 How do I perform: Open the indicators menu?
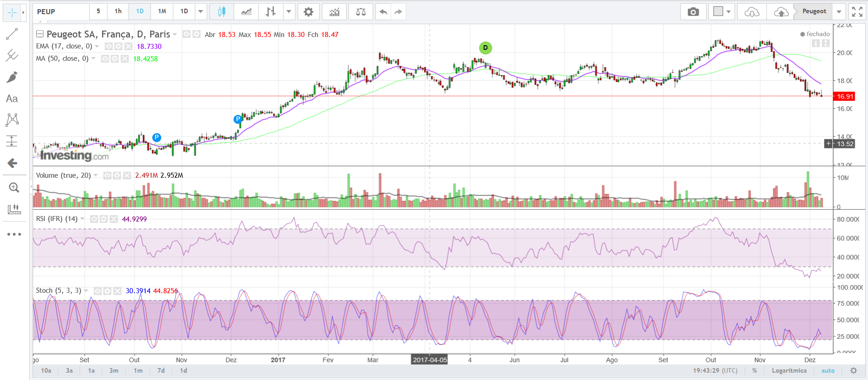pyautogui.click(x=334, y=11)
